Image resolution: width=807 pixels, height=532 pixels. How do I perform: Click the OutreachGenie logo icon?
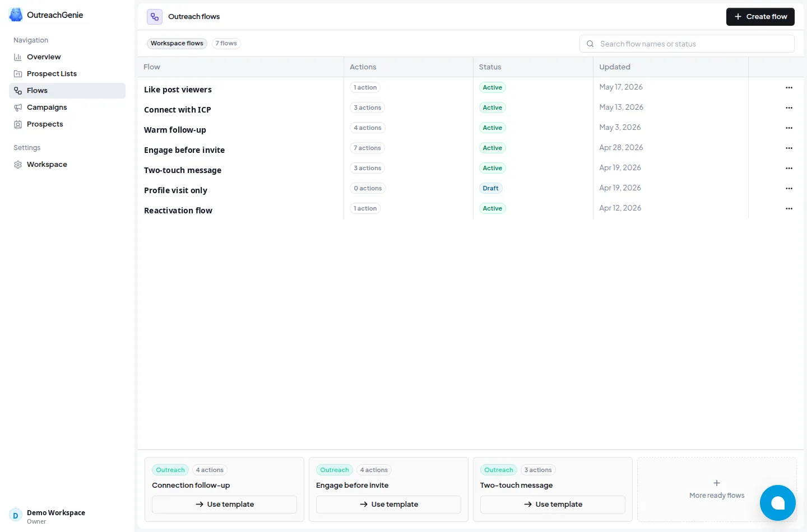point(16,15)
